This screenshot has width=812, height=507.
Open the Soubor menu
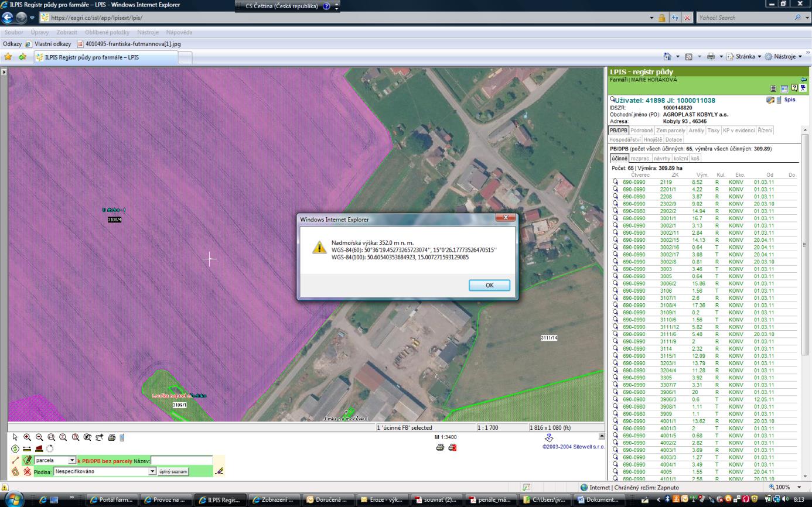[x=13, y=32]
